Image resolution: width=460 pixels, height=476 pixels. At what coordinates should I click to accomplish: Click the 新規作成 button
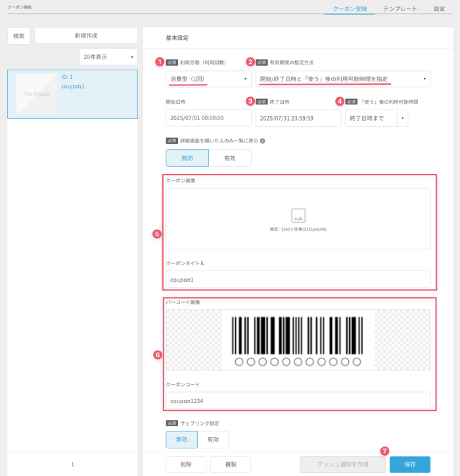86,35
